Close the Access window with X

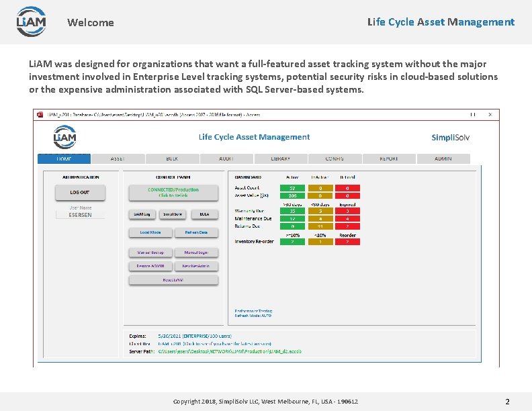(x=490, y=115)
